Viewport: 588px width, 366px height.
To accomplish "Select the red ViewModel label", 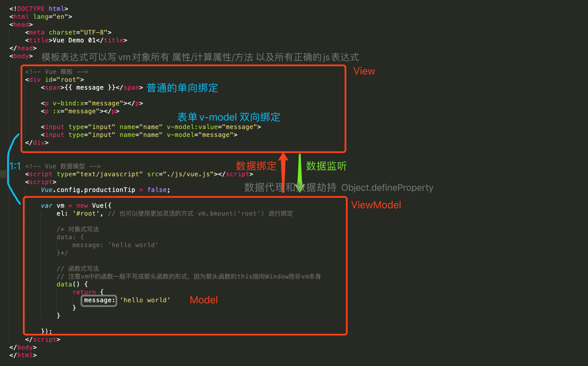I will pyautogui.click(x=376, y=205).
